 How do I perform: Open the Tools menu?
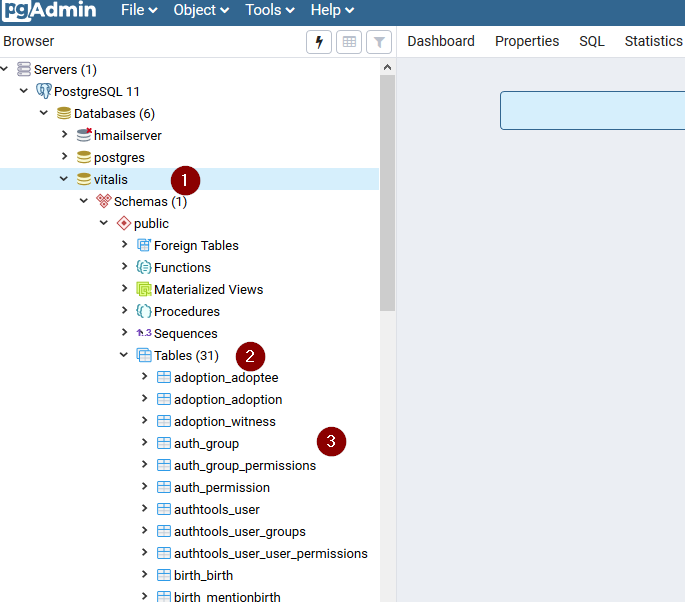click(x=270, y=10)
